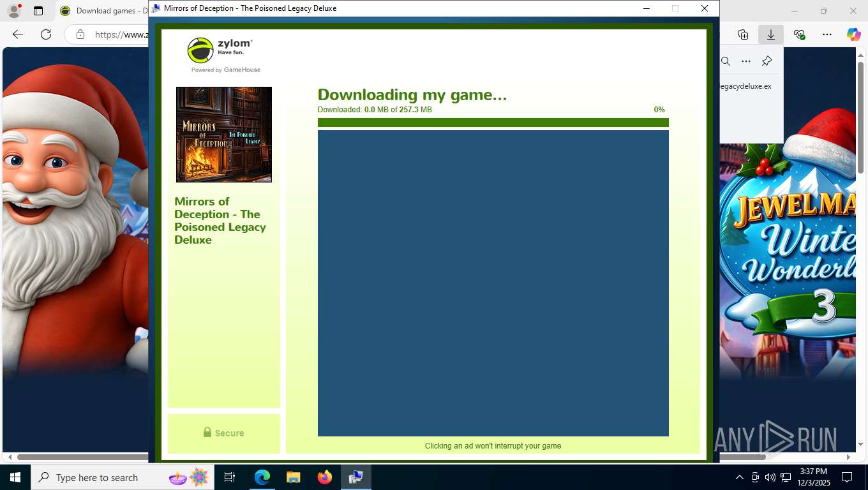868x490 pixels.
Task: Click the taskbar search box
Action: coord(123,477)
